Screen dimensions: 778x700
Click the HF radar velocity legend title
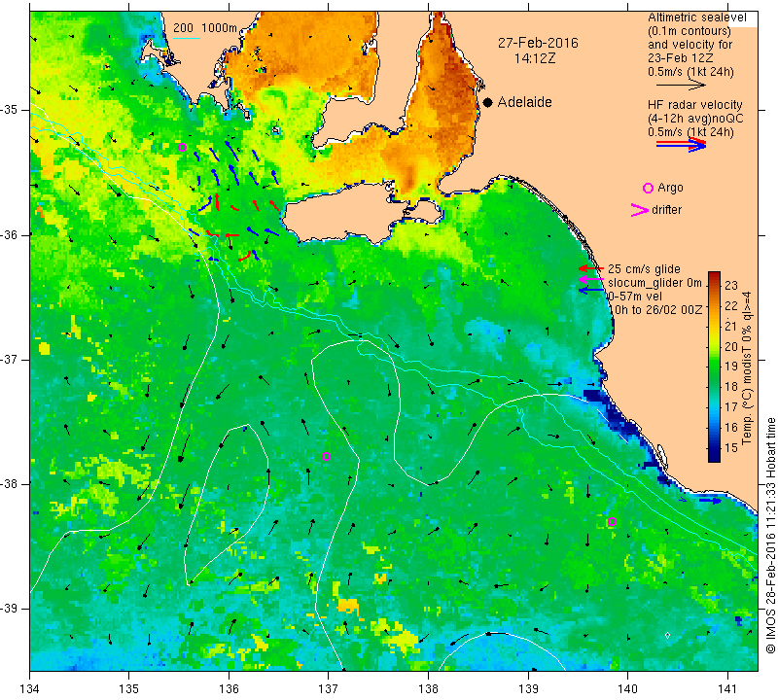pos(694,105)
